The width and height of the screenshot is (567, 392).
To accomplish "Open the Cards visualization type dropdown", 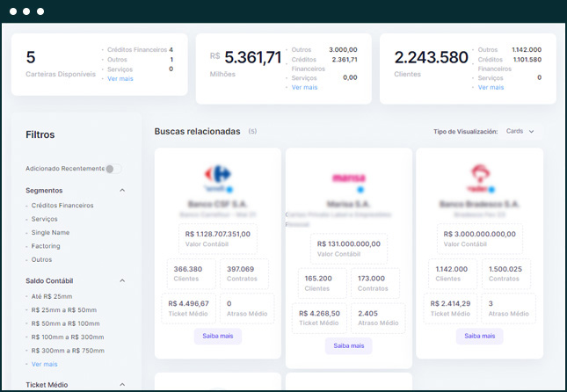I will coord(520,131).
